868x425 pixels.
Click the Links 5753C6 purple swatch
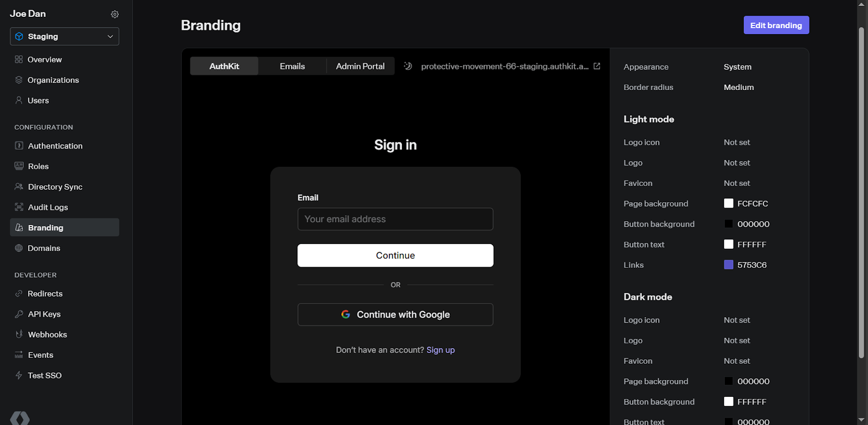(x=729, y=265)
